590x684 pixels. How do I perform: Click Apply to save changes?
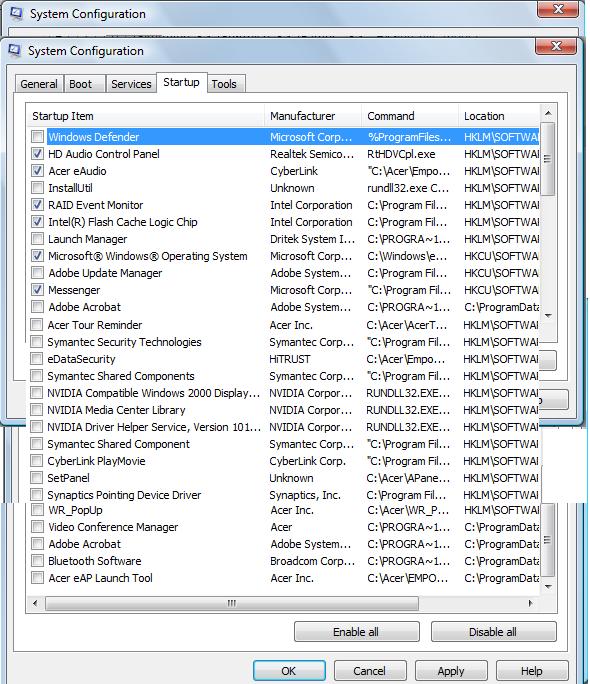[451, 670]
